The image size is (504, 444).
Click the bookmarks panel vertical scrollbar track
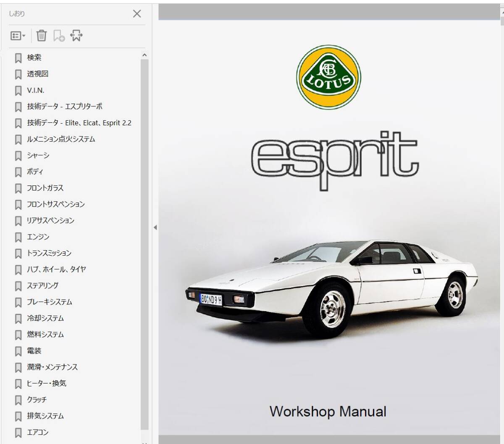[x=144, y=244]
